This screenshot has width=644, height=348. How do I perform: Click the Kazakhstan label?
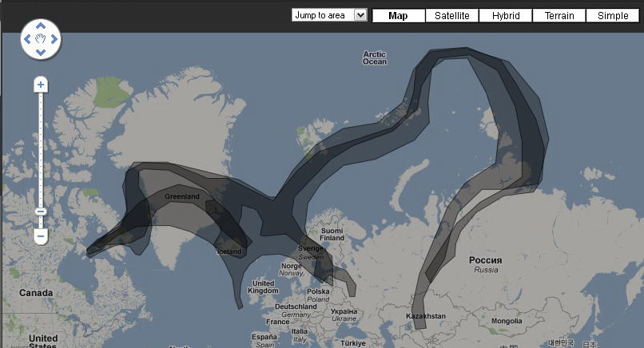(x=426, y=316)
